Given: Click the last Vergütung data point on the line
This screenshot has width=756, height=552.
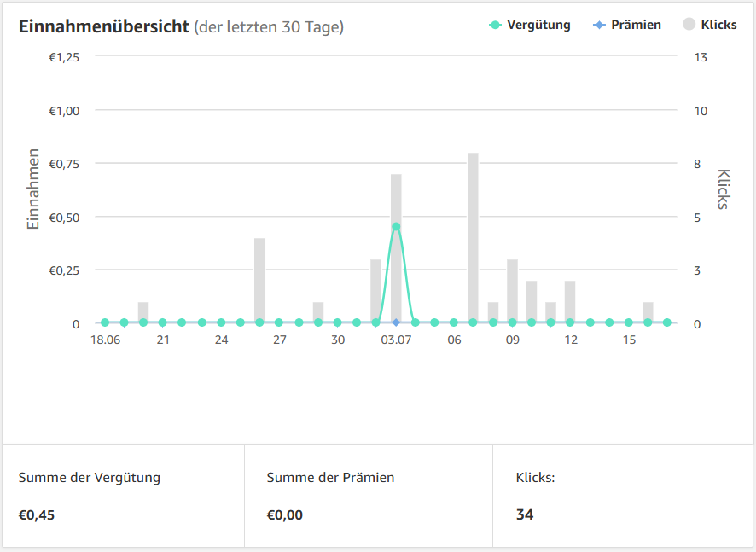Looking at the screenshot, I should click(x=667, y=322).
